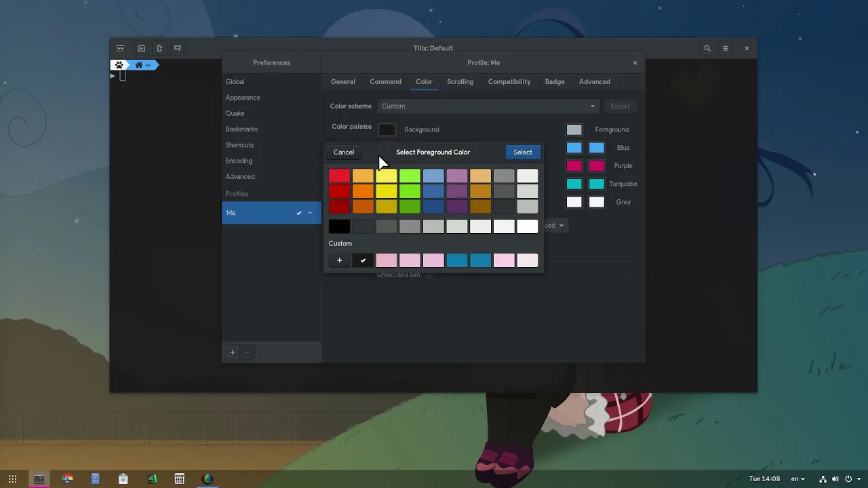Open the green editor icon in the taskbar
This screenshot has height=488, width=868.
click(152, 479)
